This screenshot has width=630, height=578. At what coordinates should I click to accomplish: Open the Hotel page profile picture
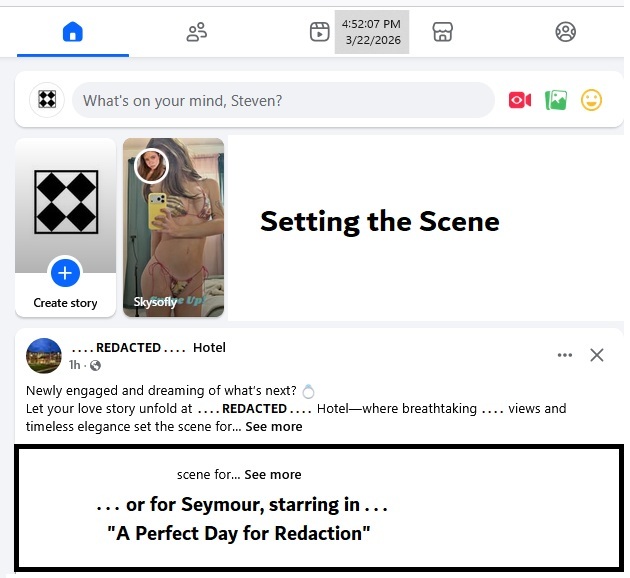[x=44, y=355]
